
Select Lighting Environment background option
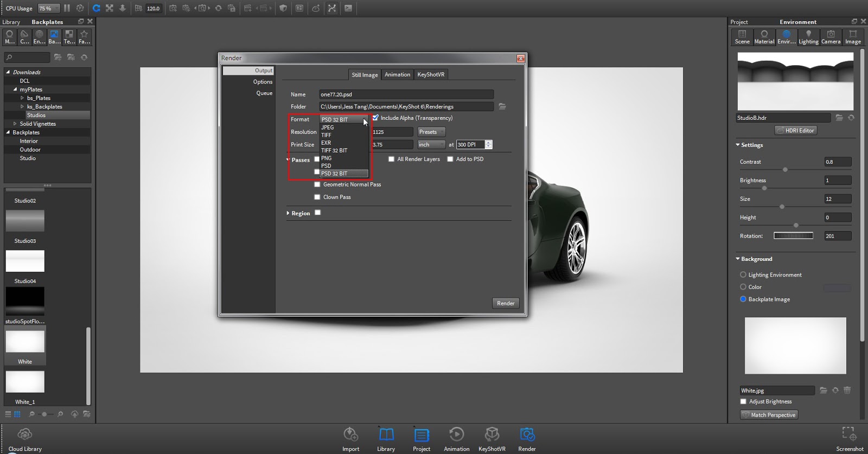743,274
